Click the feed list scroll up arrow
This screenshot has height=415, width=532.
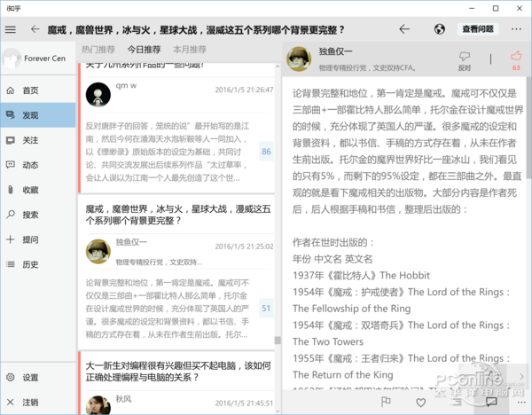pos(278,67)
